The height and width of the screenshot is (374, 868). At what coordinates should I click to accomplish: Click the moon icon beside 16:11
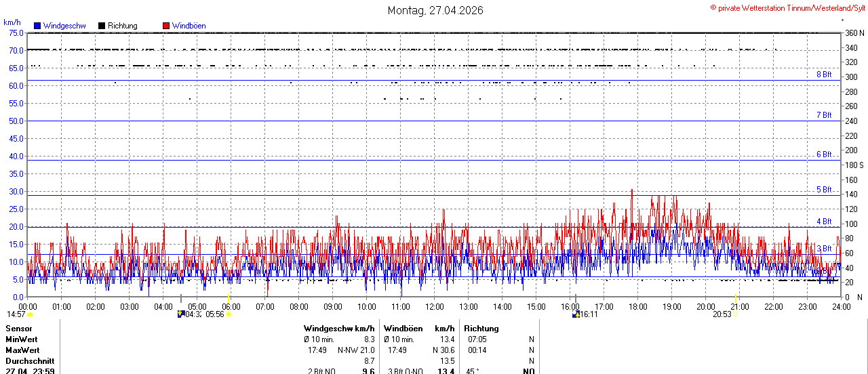tap(576, 314)
